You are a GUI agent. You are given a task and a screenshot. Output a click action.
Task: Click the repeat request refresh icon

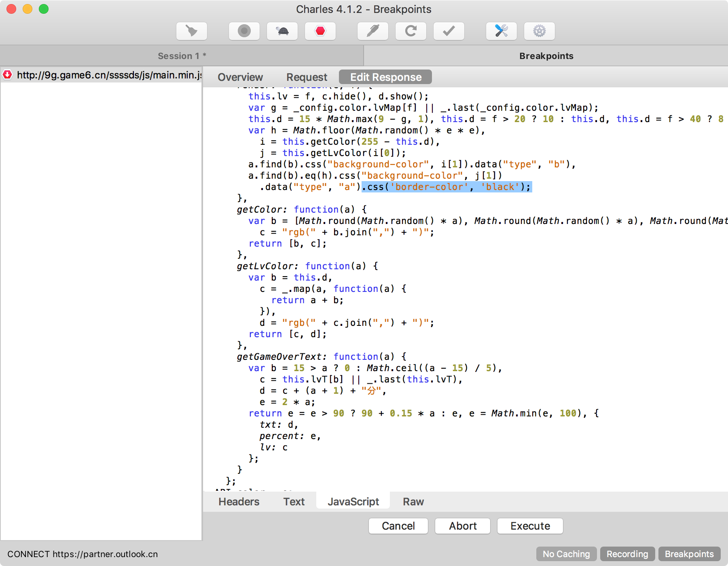[x=411, y=31]
